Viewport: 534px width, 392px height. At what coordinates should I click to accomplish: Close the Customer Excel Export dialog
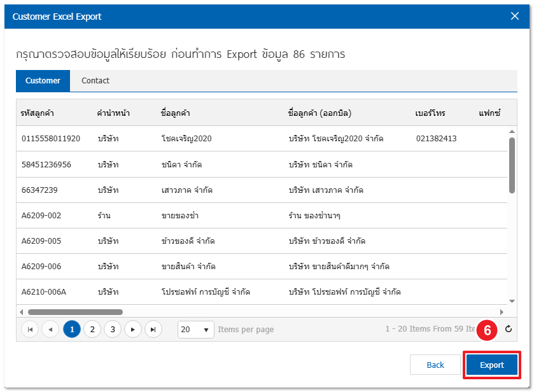(x=515, y=17)
